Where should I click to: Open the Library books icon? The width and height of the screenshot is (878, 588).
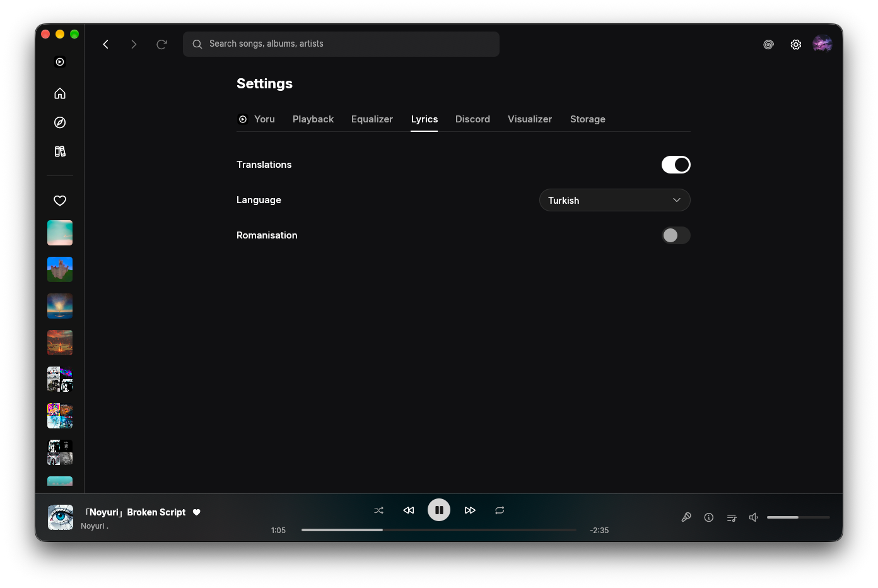60,151
